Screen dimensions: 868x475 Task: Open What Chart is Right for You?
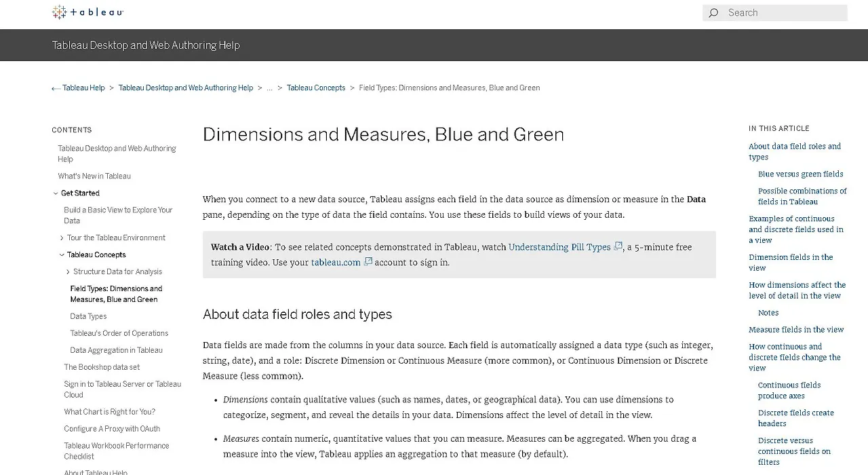(x=109, y=413)
